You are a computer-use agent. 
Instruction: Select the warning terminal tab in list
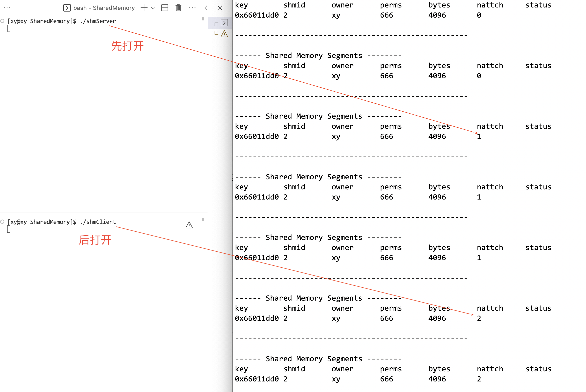pyautogui.click(x=224, y=34)
